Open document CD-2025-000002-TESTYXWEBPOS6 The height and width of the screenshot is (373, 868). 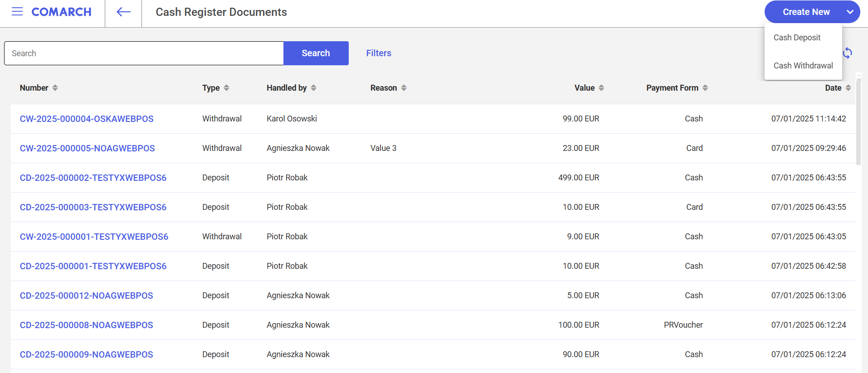pyautogui.click(x=93, y=178)
